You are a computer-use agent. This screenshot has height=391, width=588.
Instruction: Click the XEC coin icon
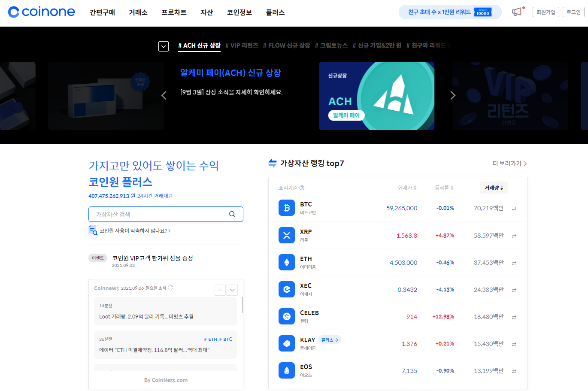pos(287,289)
